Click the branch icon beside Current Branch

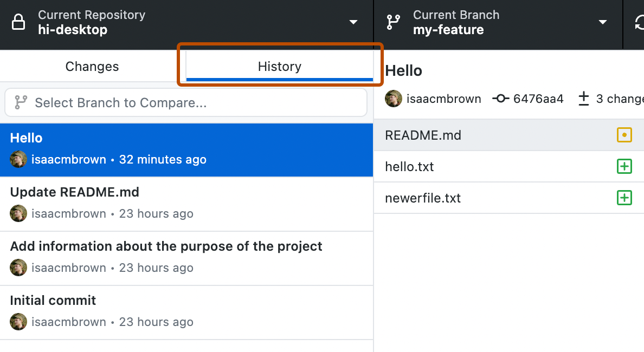(392, 22)
